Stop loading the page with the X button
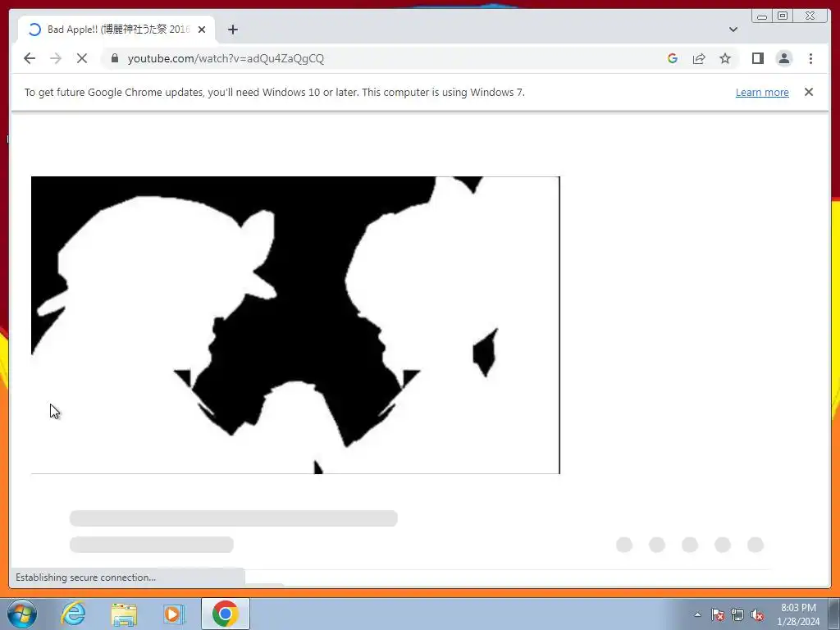Viewport: 840px width, 630px height. point(82,58)
